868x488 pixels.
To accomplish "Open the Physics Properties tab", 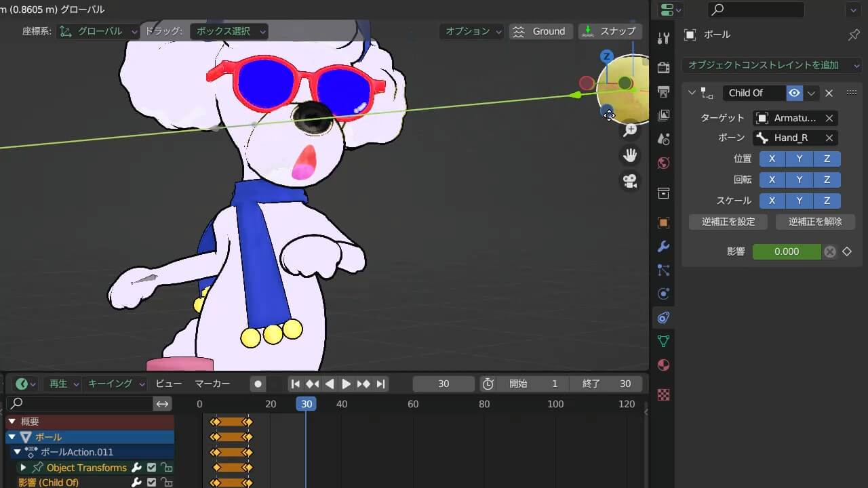I will coord(663,292).
